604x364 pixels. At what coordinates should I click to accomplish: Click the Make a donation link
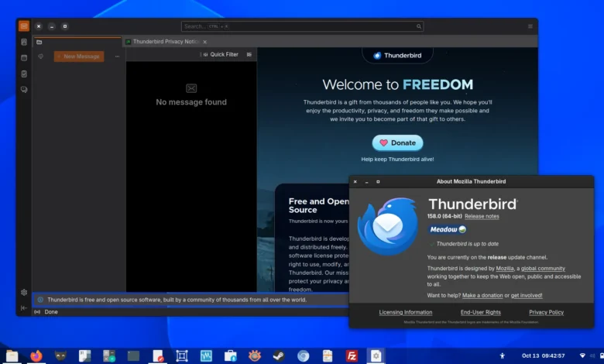pyautogui.click(x=482, y=295)
